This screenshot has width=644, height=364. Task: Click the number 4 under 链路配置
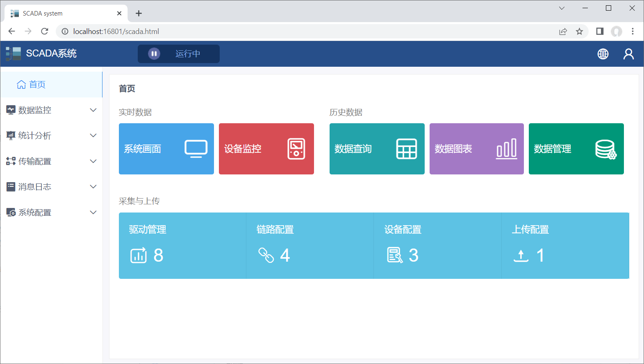click(285, 255)
